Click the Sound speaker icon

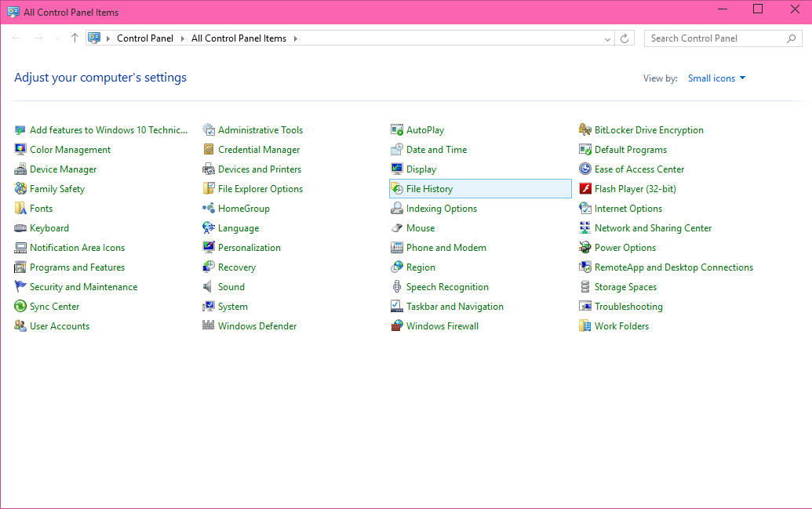point(208,287)
